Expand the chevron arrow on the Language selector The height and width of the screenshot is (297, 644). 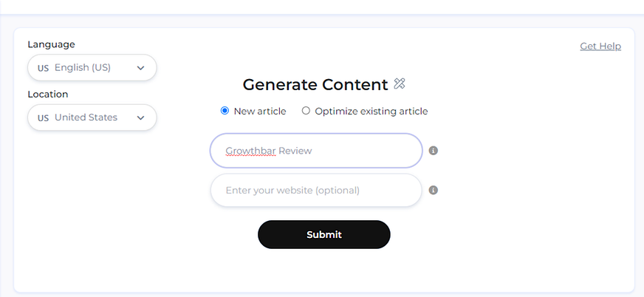(141, 68)
